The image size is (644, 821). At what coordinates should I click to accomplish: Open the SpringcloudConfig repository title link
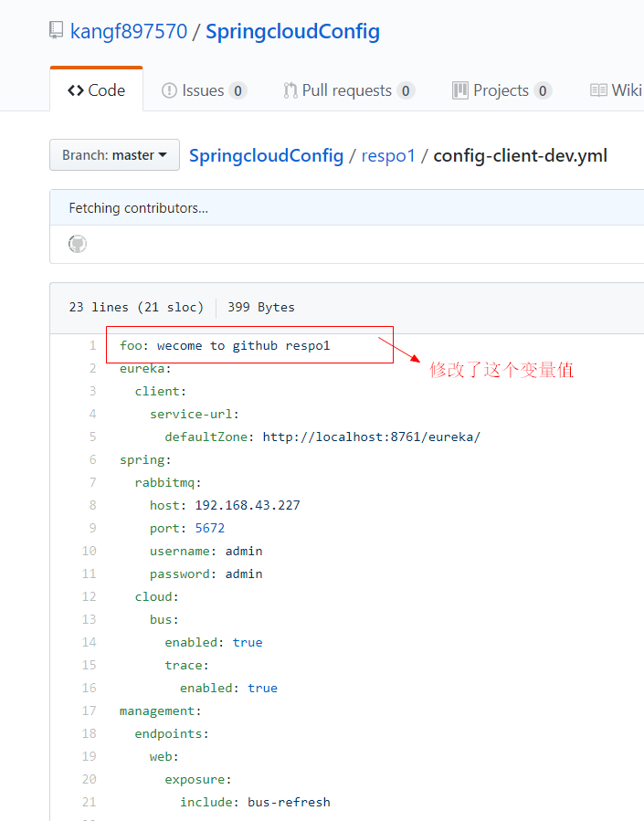[292, 31]
